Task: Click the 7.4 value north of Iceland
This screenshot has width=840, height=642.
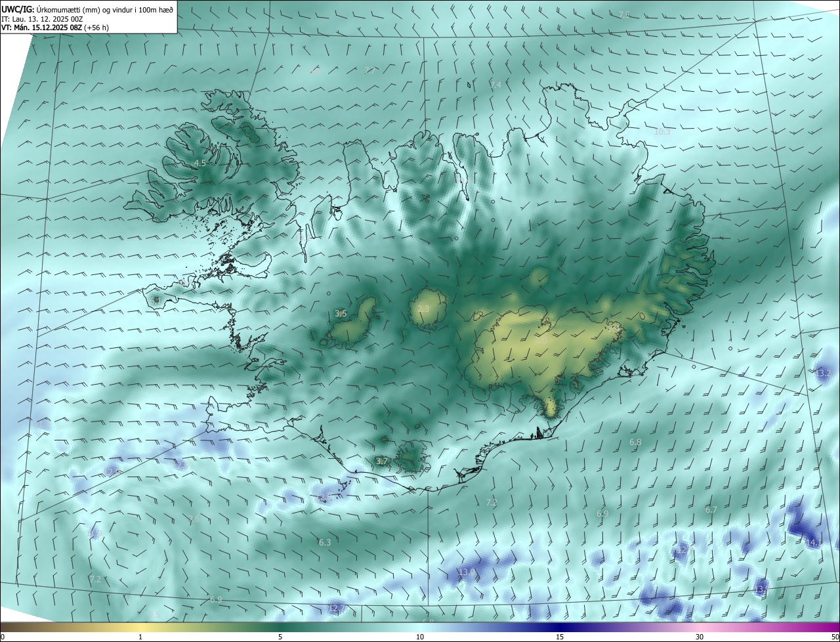Action: [x=495, y=85]
